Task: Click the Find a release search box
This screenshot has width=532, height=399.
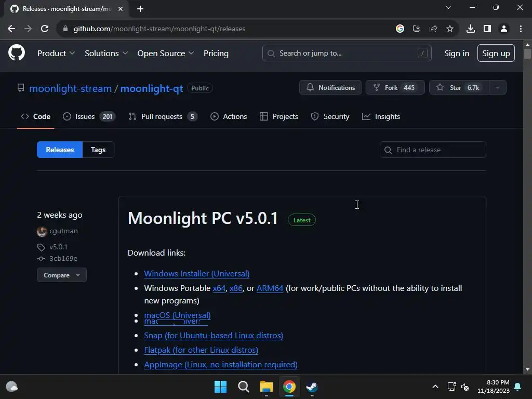Action: point(433,150)
